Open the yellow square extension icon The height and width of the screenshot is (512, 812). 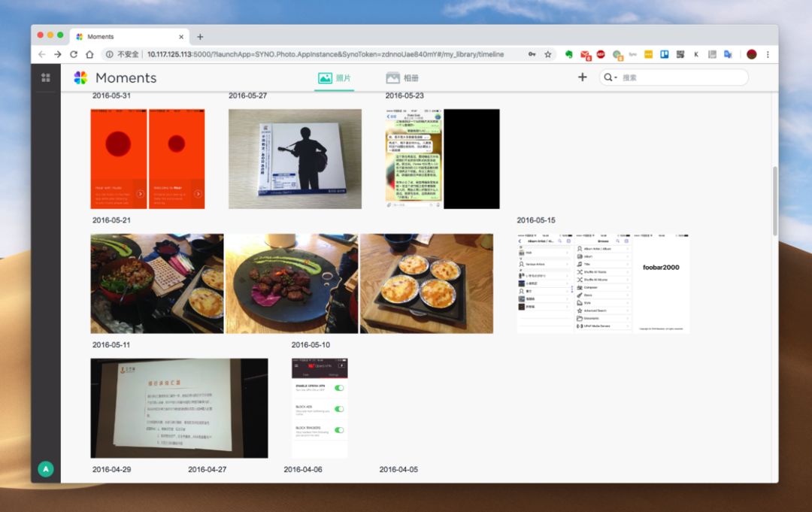click(648, 54)
